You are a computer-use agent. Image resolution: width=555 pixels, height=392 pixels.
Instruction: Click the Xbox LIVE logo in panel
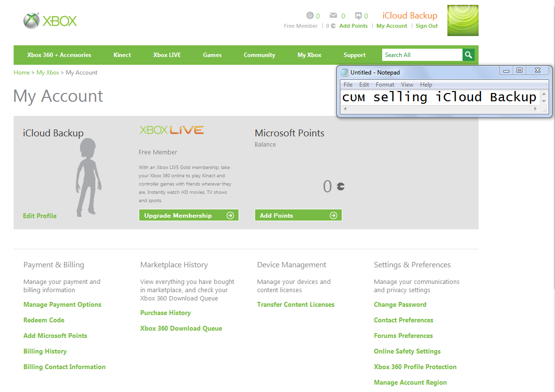[172, 130]
